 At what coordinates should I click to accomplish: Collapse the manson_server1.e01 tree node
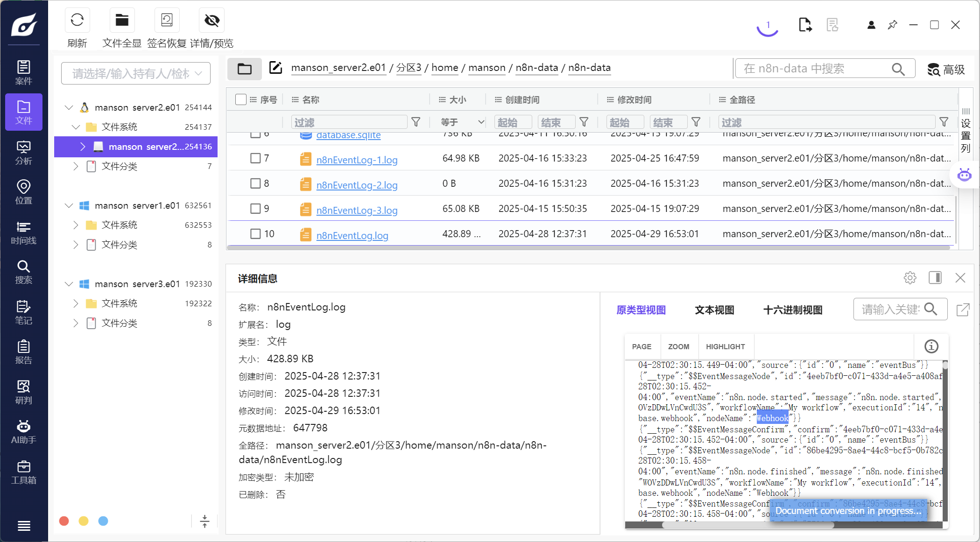click(x=69, y=205)
